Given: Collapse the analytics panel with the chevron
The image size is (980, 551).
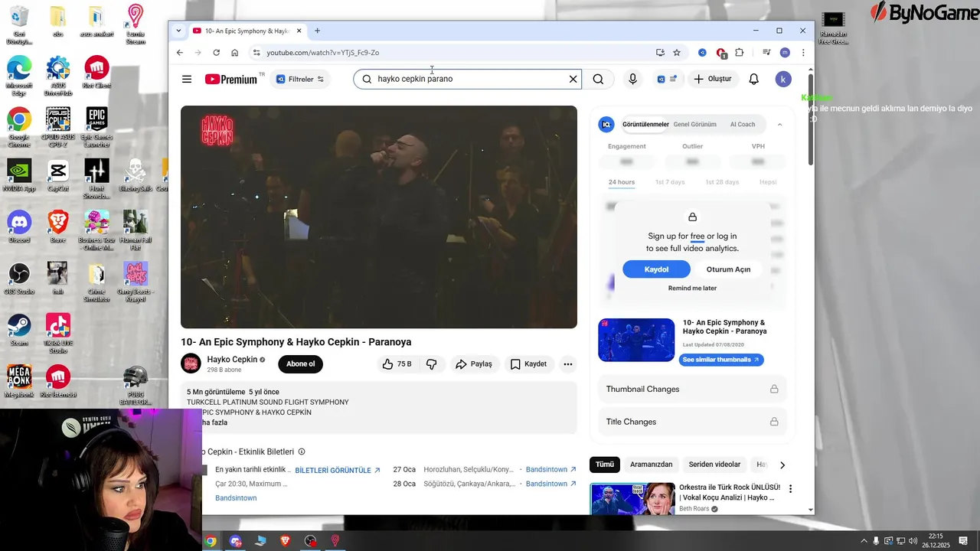Looking at the screenshot, I should coord(779,125).
